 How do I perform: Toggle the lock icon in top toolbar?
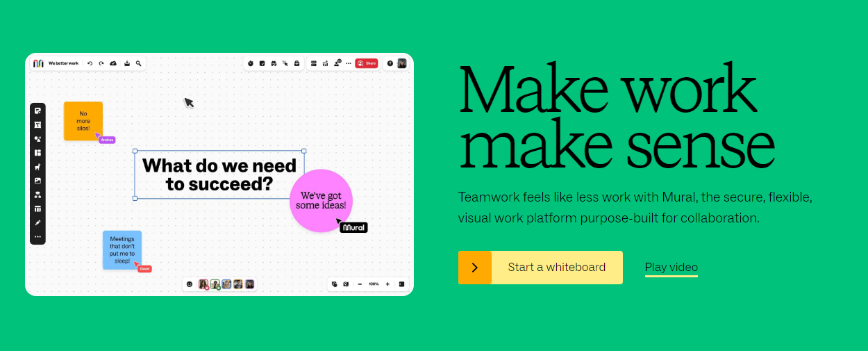(x=297, y=63)
